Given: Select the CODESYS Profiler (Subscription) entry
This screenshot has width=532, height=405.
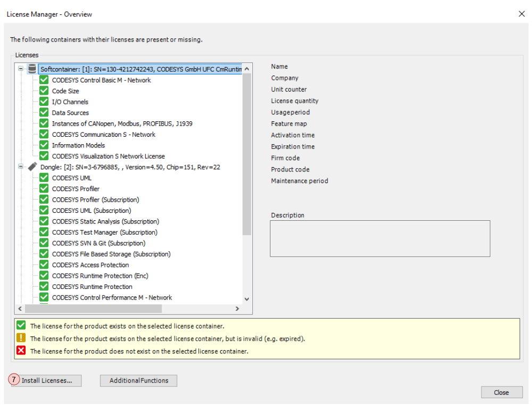Looking at the screenshot, I should tap(95, 200).
